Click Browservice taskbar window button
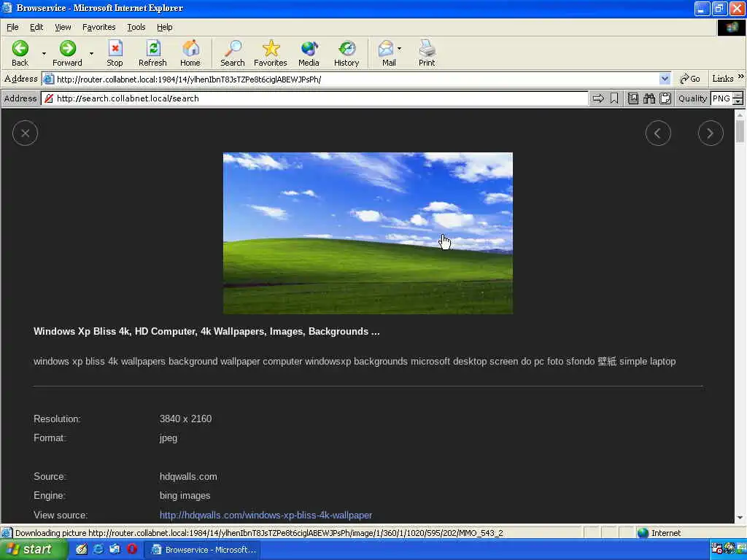 coord(203,550)
